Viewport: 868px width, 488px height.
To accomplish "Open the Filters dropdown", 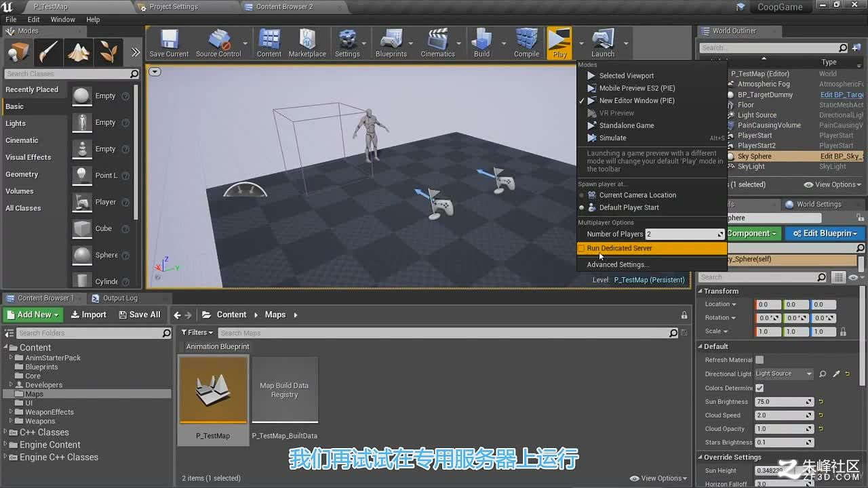I will (x=197, y=333).
